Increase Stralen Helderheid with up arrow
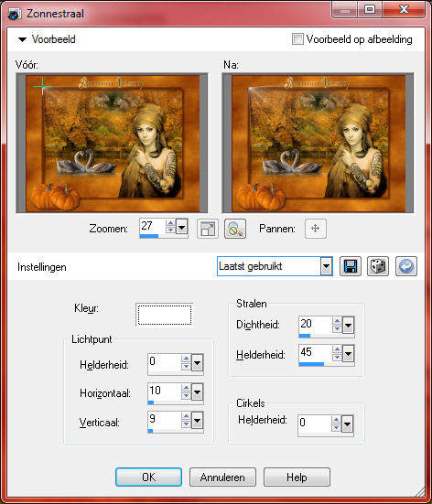Screen dimensions: 432x504 (x=337, y=349)
